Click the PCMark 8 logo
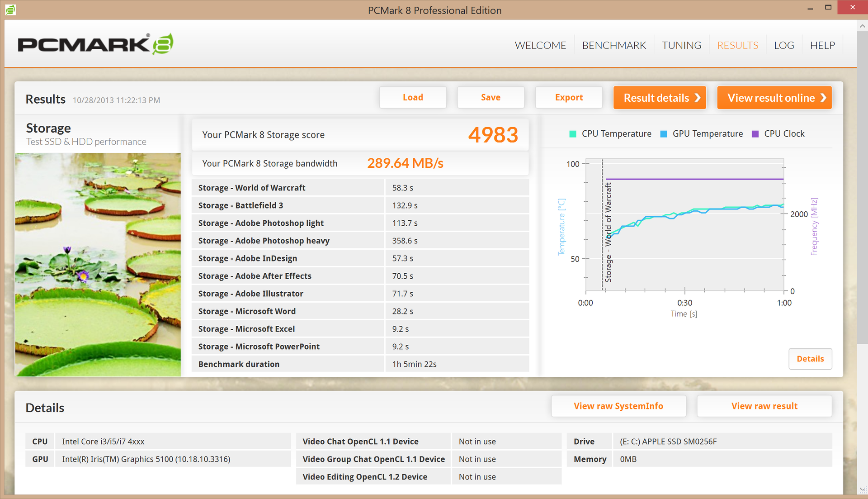 pyautogui.click(x=95, y=44)
